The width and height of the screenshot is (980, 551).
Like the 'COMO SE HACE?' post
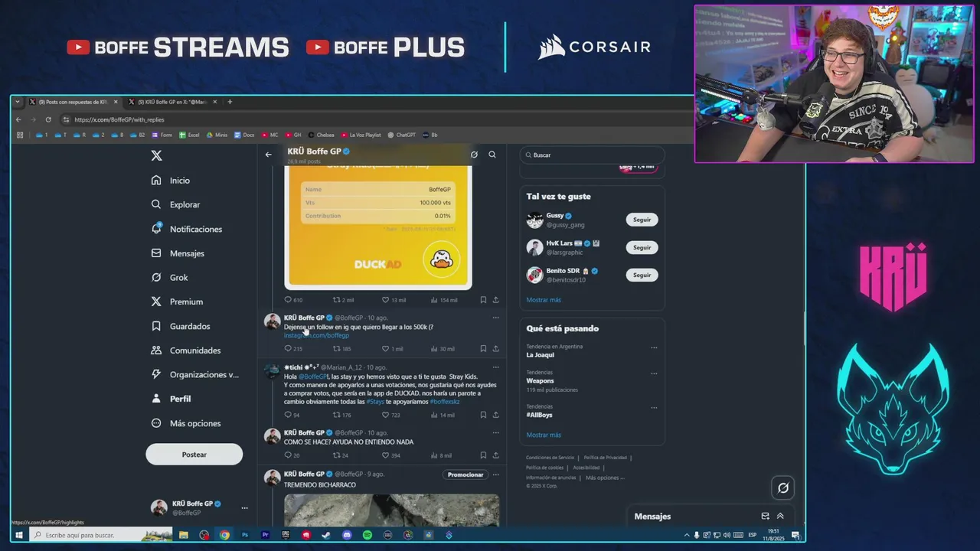[x=385, y=455]
